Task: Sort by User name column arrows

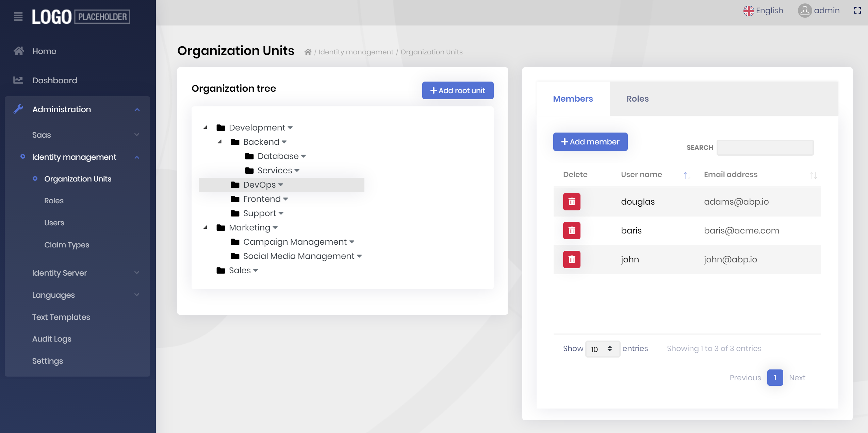Action: [686, 175]
